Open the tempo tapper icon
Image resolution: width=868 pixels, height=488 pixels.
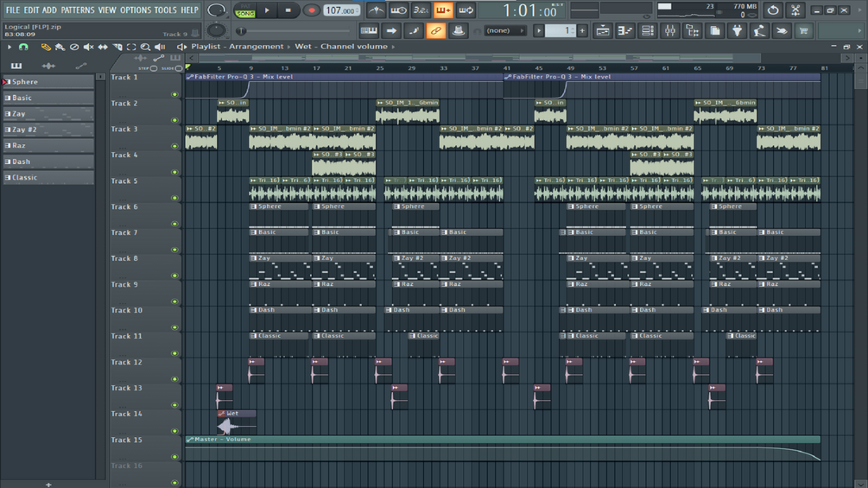click(x=759, y=31)
